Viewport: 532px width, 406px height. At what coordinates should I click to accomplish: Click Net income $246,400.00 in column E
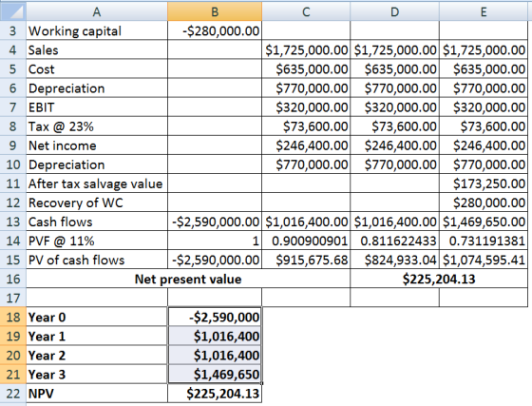484,145
